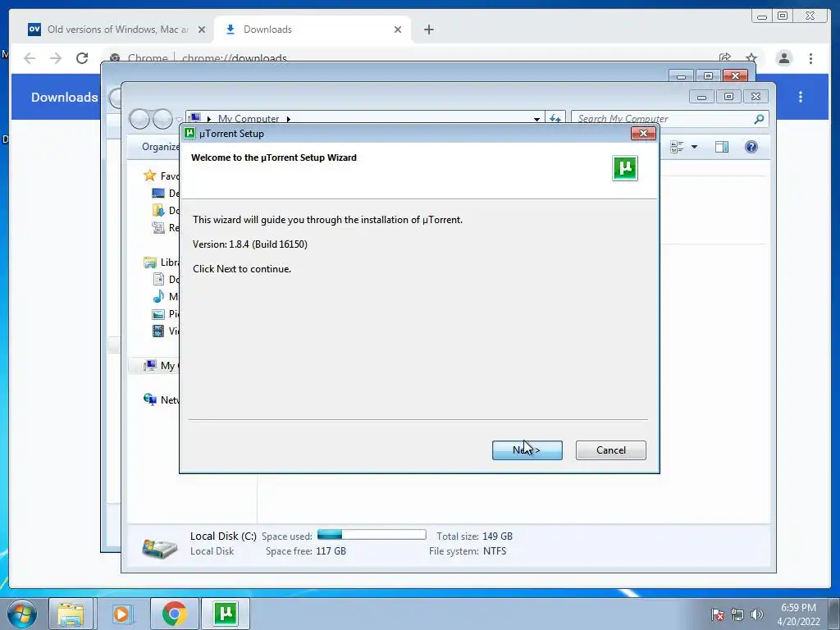Open the Desktop favorite in the sidebar
The width and height of the screenshot is (840, 630).
165,194
